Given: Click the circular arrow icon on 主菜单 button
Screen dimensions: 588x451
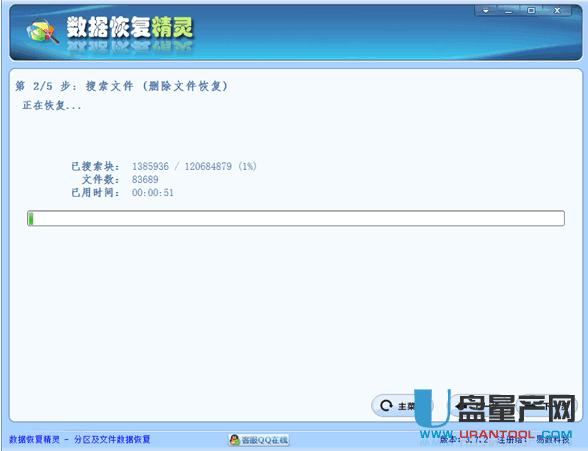Looking at the screenshot, I should click(386, 405).
